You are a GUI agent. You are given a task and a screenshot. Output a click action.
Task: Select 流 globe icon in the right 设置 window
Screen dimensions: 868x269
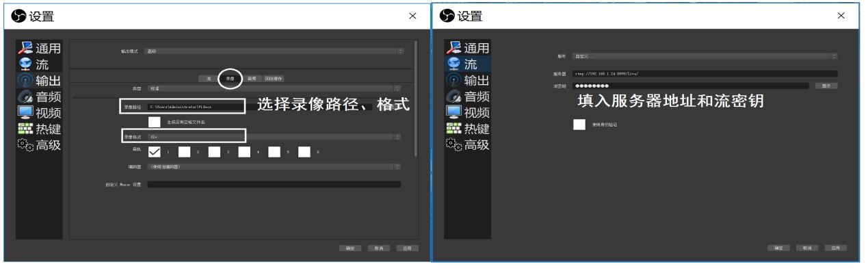click(x=454, y=64)
